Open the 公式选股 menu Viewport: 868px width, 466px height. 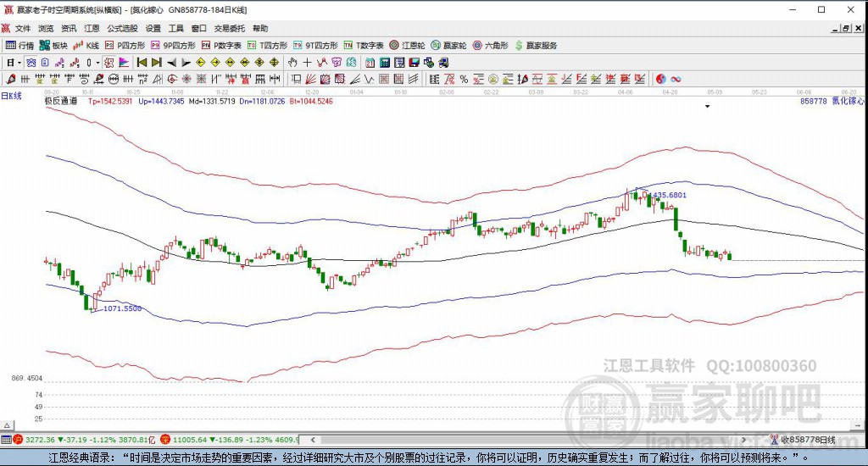122,28
